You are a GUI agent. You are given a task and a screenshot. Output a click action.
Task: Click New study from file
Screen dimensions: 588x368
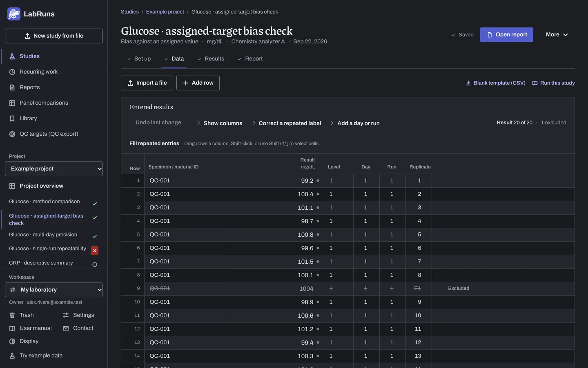(x=53, y=36)
